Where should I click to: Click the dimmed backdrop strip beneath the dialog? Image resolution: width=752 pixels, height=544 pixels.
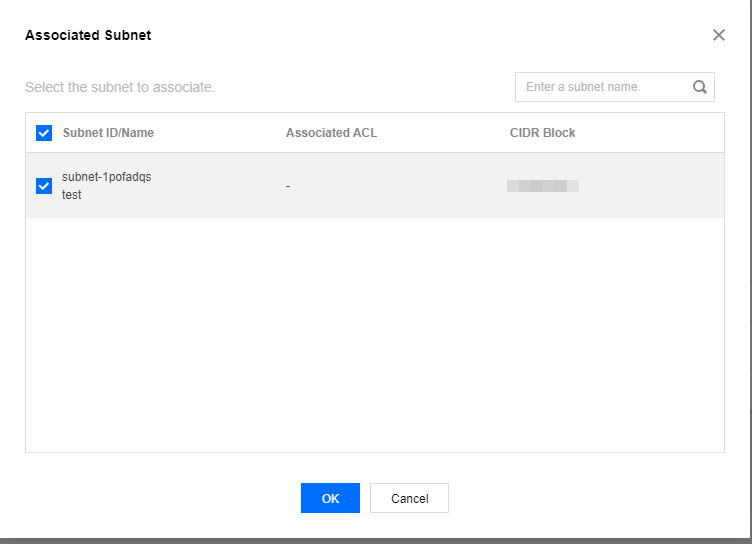[x=376, y=541]
